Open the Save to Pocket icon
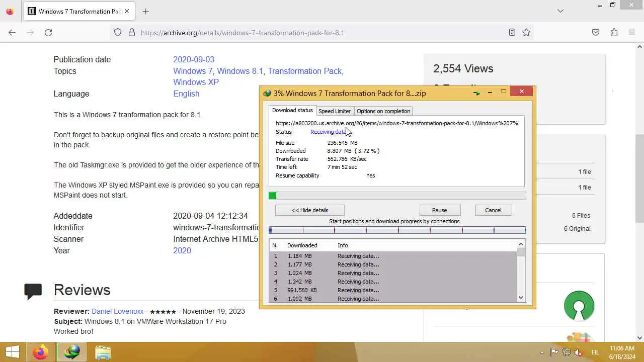Viewport: 644px width, 362px height. (596, 33)
